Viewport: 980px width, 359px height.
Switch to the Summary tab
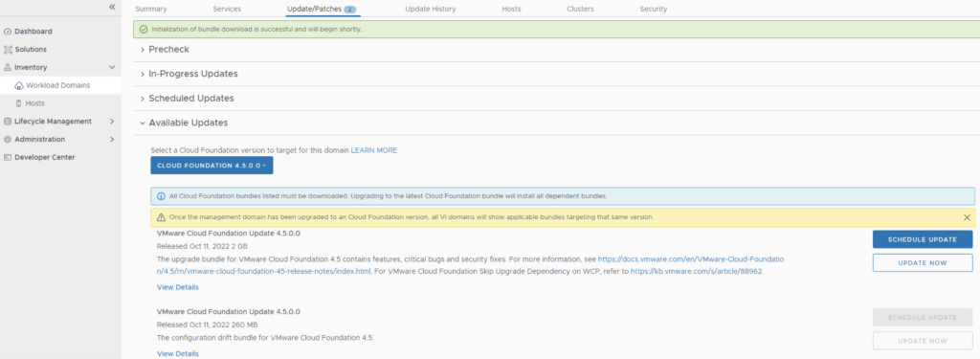(150, 10)
